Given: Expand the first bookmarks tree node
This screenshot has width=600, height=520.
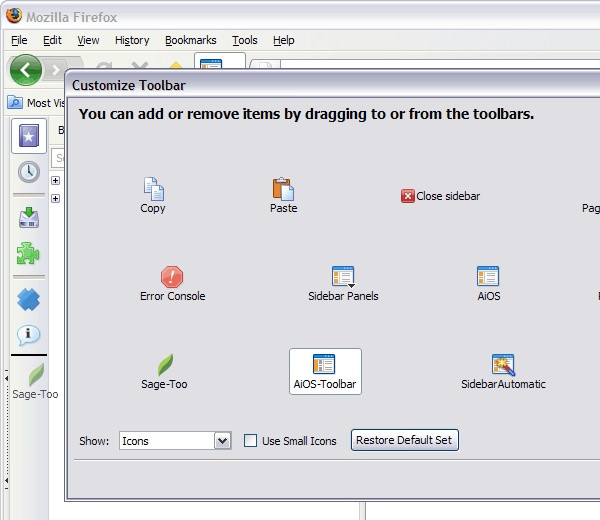Looking at the screenshot, I should pos(55,180).
